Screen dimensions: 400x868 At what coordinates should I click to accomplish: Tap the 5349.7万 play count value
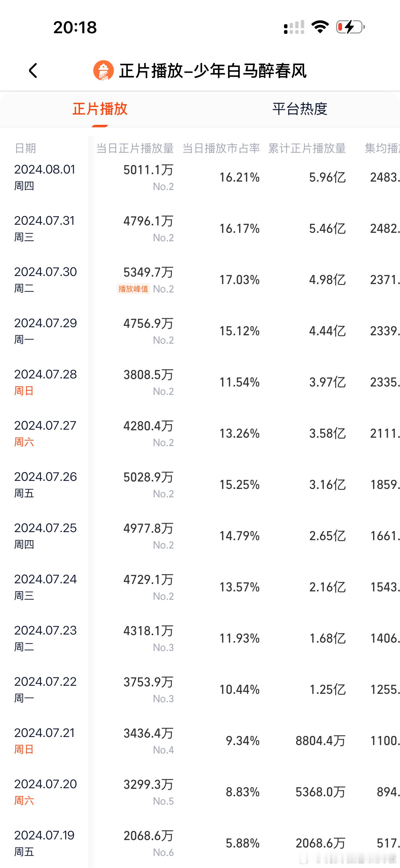point(149,272)
